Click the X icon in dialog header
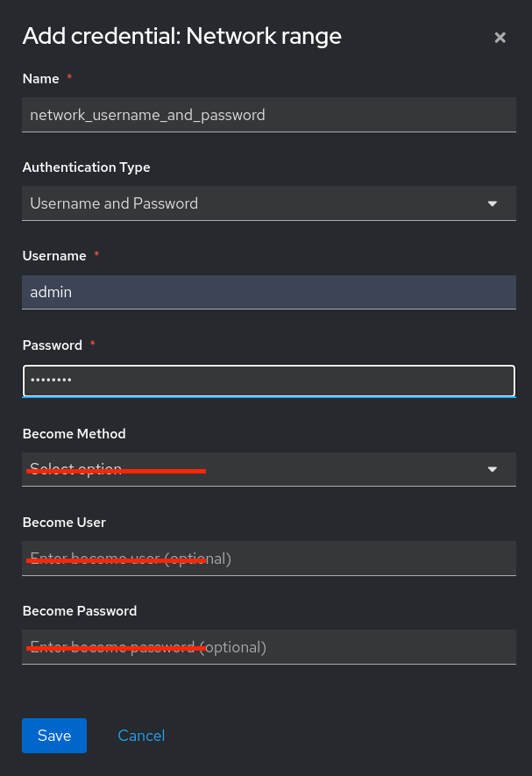 tap(500, 37)
